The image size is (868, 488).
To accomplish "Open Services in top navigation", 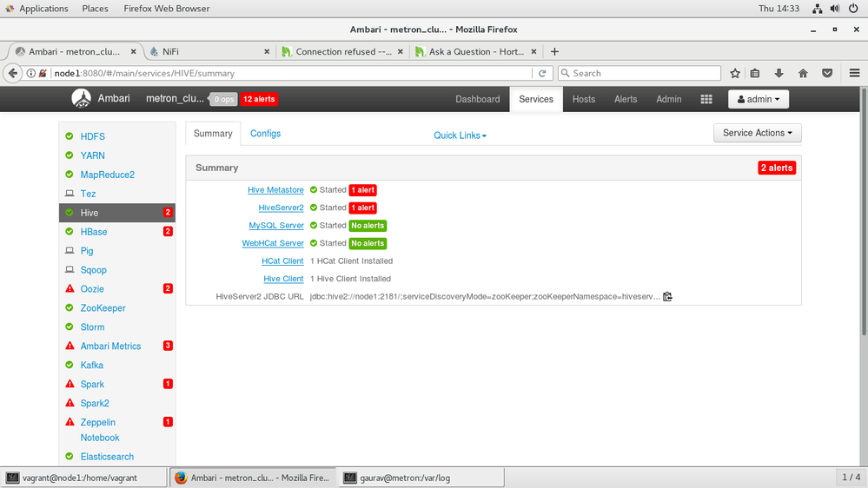I will [536, 99].
